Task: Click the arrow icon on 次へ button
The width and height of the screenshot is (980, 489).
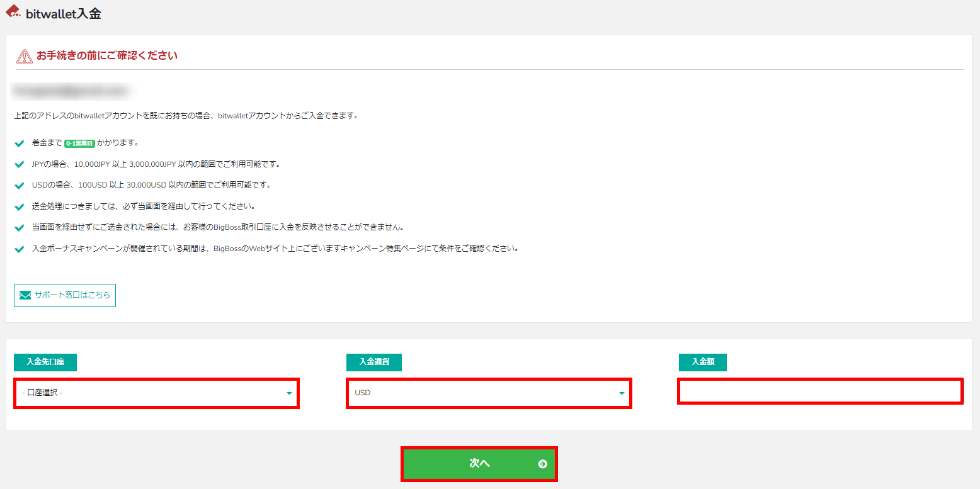Action: pos(542,464)
